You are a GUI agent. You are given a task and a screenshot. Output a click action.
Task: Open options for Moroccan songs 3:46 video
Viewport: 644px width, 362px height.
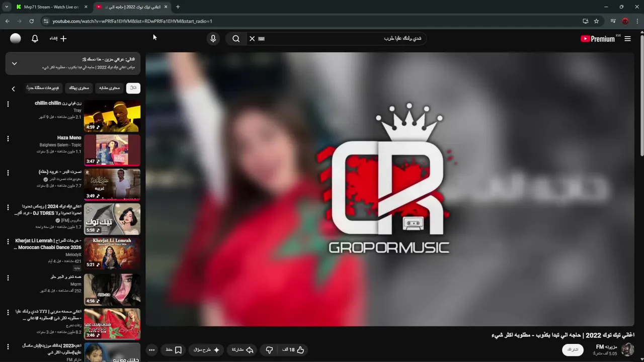(x=8, y=312)
